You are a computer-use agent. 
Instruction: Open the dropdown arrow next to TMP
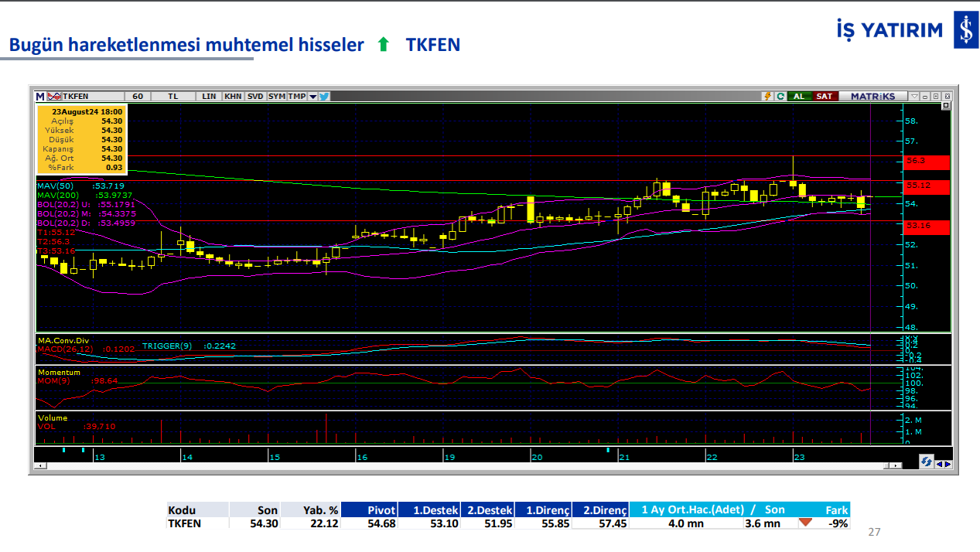[x=312, y=97]
